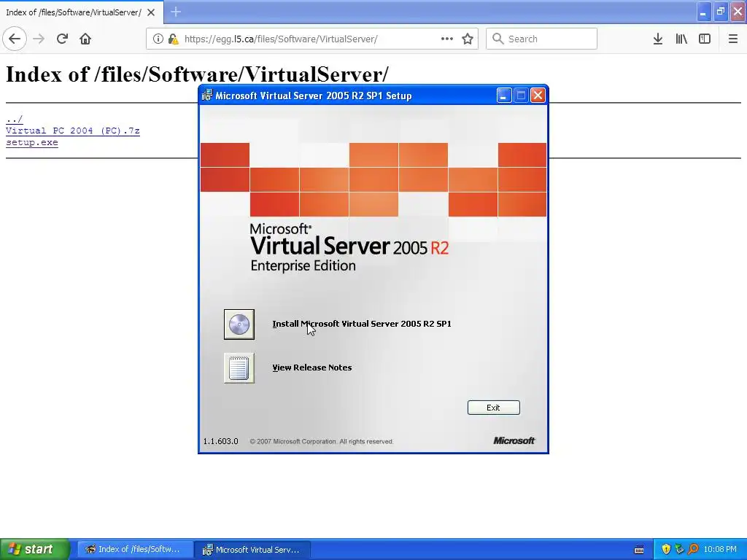This screenshot has height=560, width=747.
Task: Reload the page with the refresh icon
Action: [x=62, y=39]
